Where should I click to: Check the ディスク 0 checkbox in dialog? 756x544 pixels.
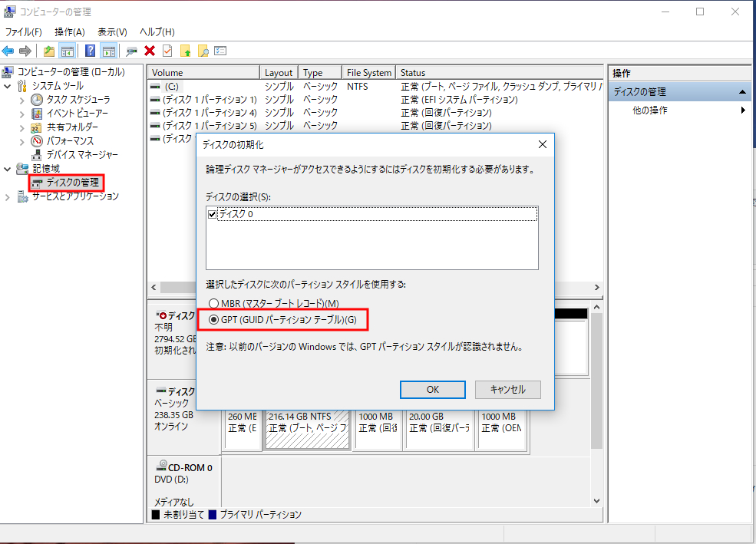212,214
